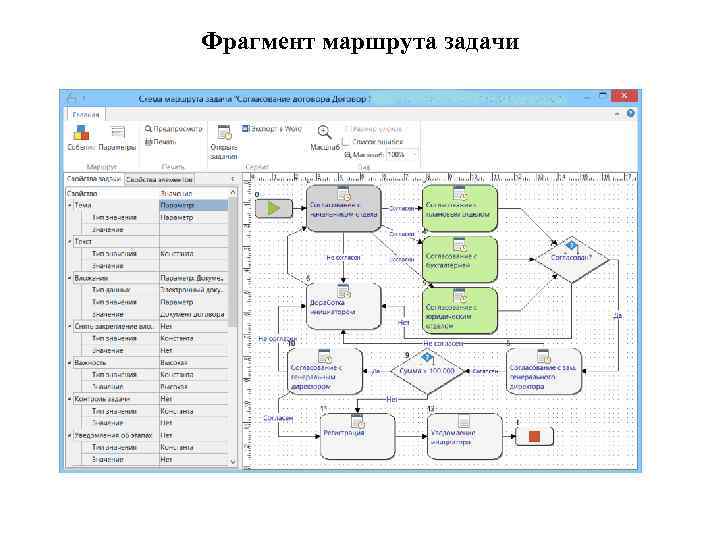The height and width of the screenshot is (540, 720).
Task: Select Согласование с зам. генерального директора block
Action: pos(543,371)
